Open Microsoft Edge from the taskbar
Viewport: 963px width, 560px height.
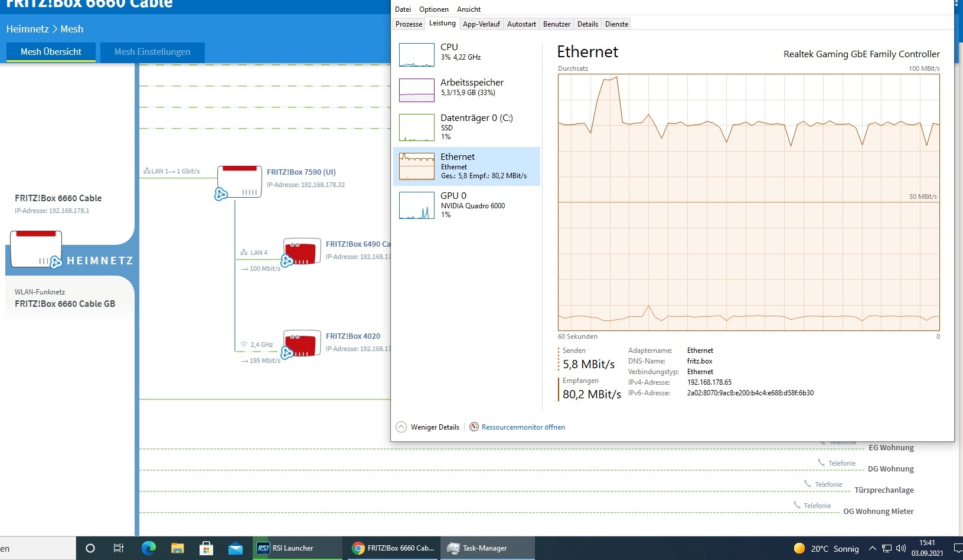point(148,548)
